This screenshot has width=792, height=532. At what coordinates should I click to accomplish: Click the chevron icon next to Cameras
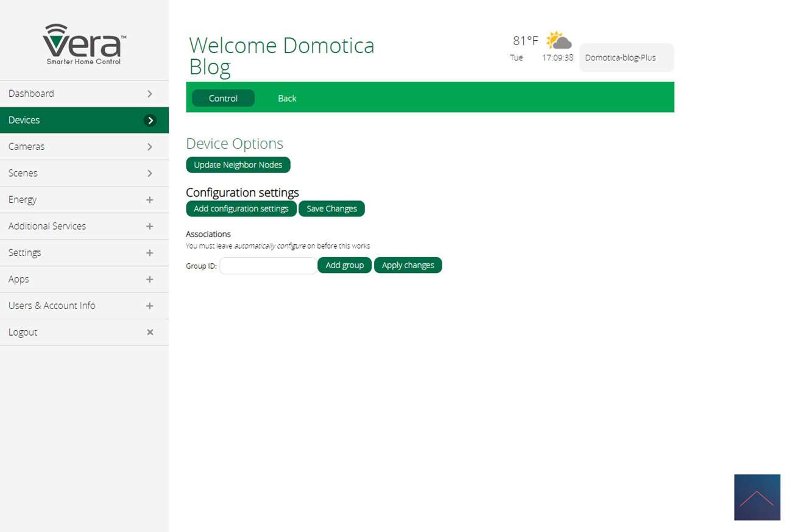pyautogui.click(x=150, y=147)
